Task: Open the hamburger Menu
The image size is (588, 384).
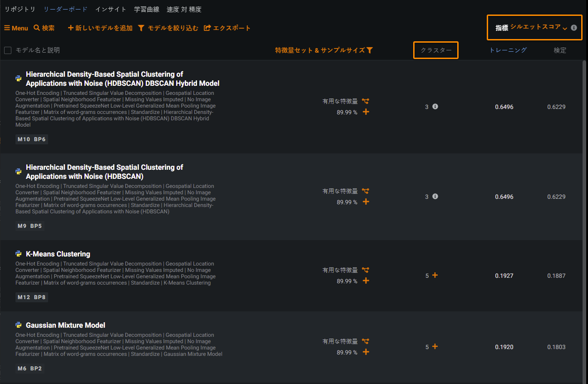Action: [16, 28]
